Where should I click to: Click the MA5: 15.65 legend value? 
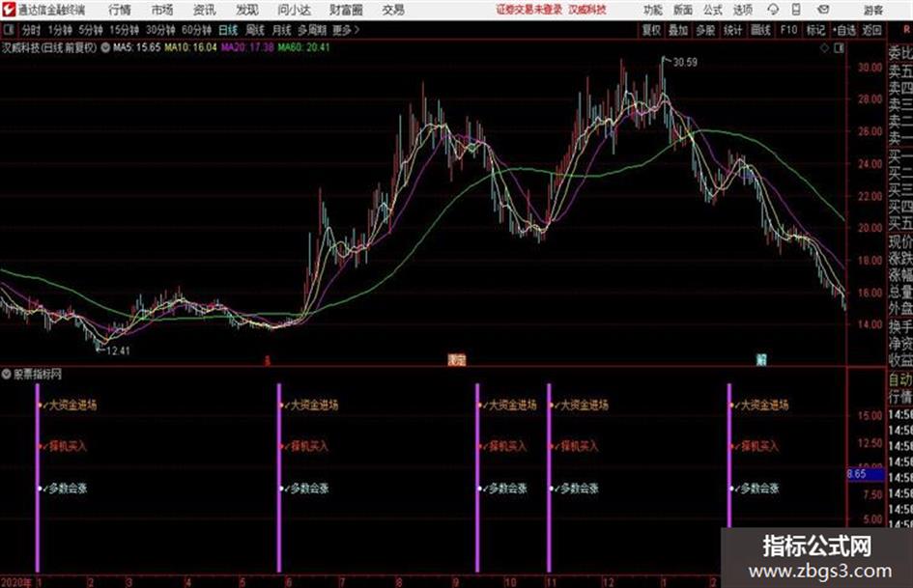[x=136, y=47]
